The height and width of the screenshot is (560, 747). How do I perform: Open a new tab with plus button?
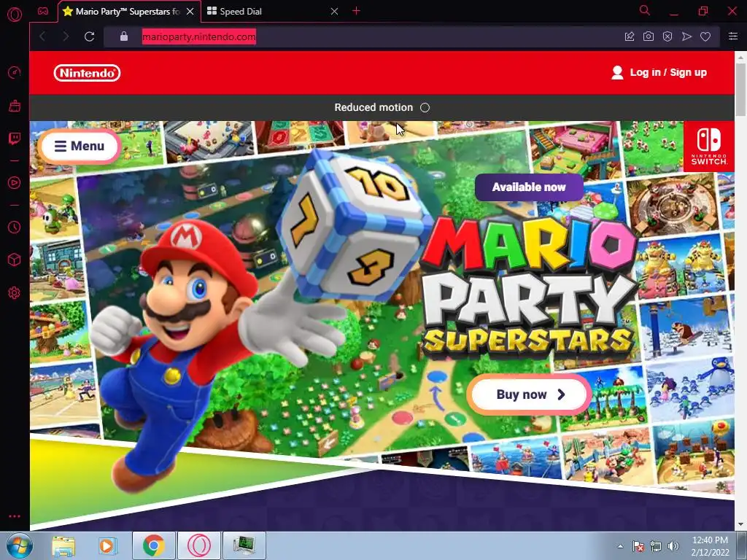click(x=356, y=11)
